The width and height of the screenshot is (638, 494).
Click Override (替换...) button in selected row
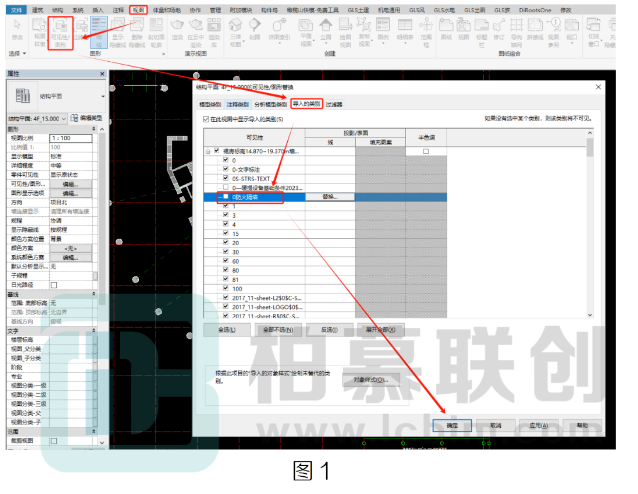[330, 197]
